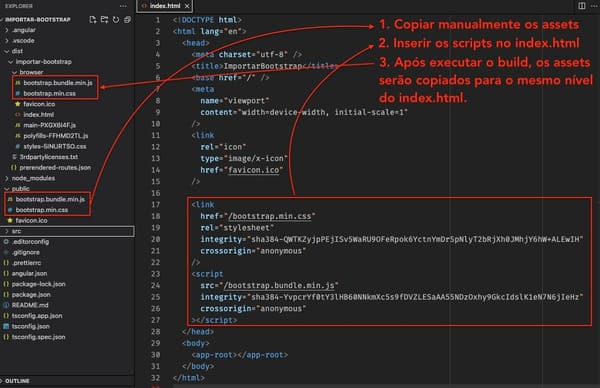Click the type="image/x-icon" line

click(x=244, y=158)
